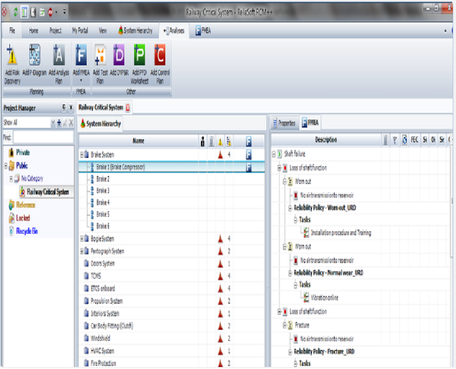Close the Project Manager panel
456x369 pixels.
[x=71, y=107]
